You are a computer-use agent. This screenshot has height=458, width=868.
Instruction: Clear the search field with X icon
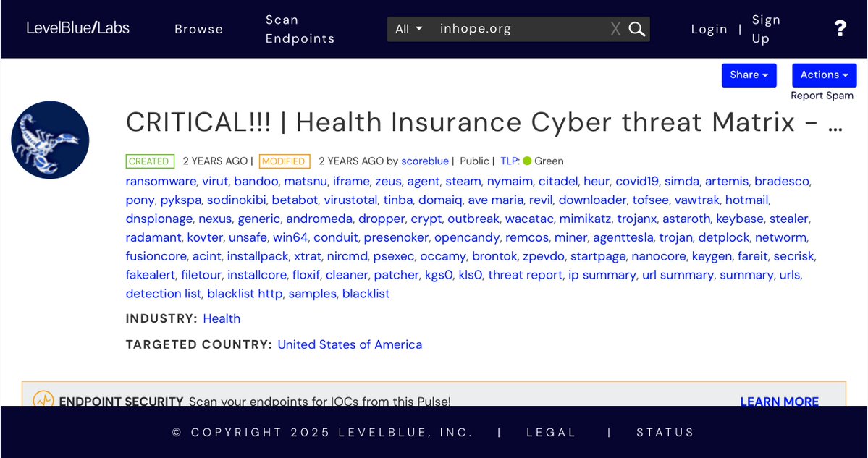[x=615, y=29]
